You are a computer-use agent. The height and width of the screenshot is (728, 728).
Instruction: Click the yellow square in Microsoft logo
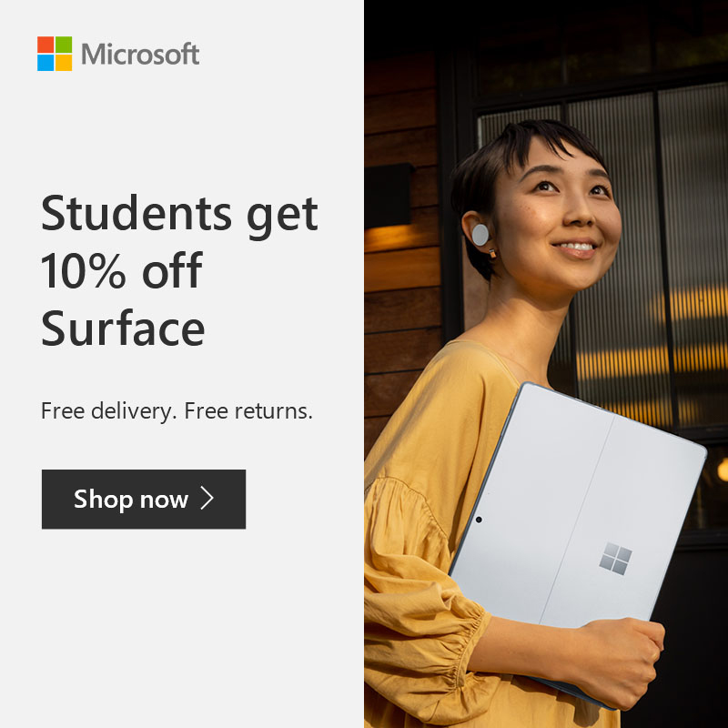pos(64,63)
